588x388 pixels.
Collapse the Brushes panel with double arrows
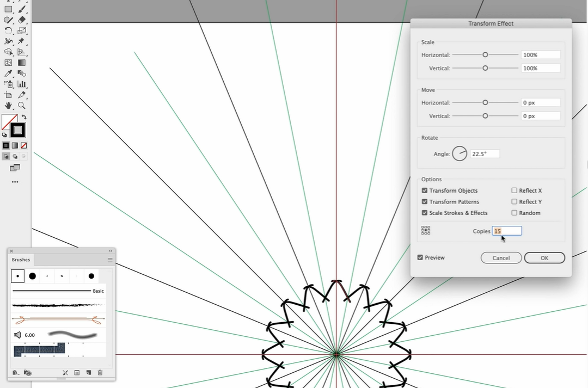111,251
